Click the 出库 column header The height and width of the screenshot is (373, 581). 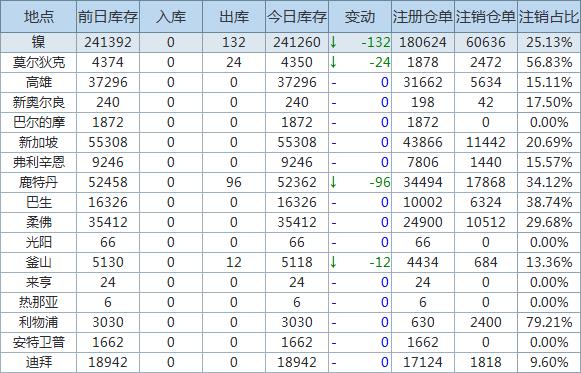coord(234,17)
